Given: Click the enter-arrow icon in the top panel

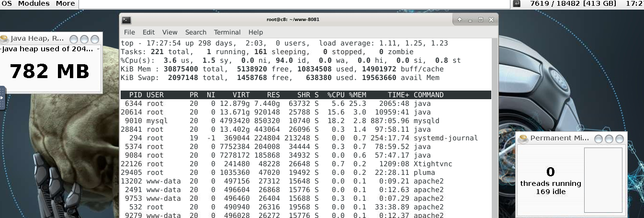Looking at the screenshot, I should click(x=517, y=4).
